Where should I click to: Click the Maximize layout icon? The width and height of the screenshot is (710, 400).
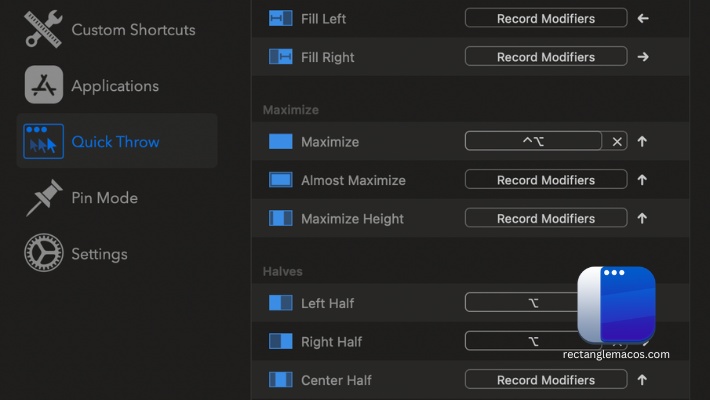[x=280, y=141]
